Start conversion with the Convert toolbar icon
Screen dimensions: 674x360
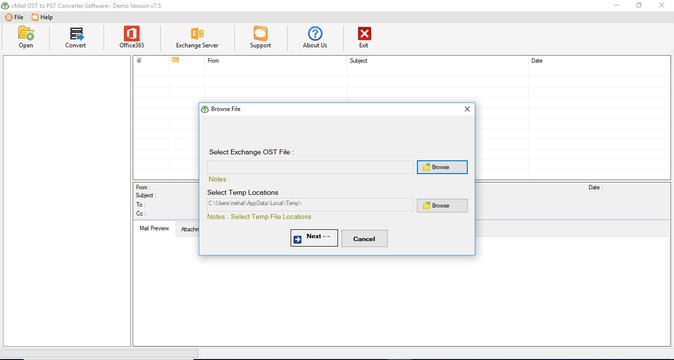(x=76, y=37)
